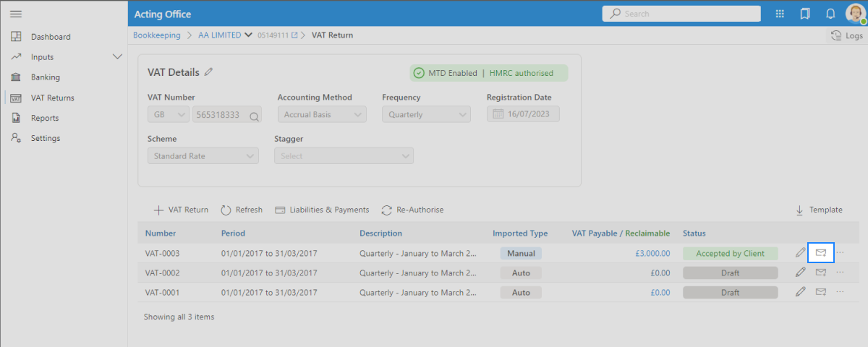
Task: Open the notifications bell
Action: coord(830,14)
